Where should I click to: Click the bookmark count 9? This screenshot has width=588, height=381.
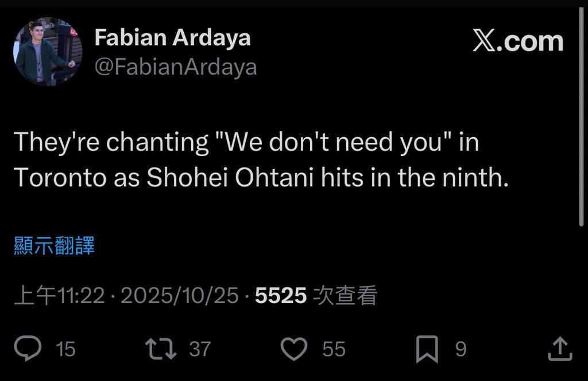pyautogui.click(x=461, y=349)
